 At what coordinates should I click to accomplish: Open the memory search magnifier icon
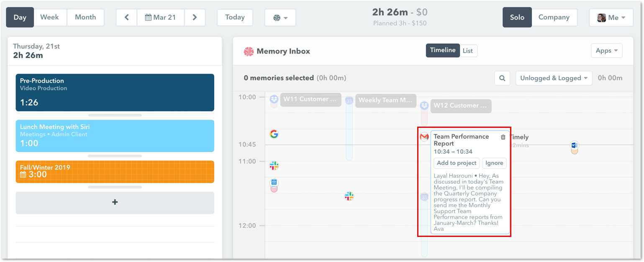click(502, 78)
